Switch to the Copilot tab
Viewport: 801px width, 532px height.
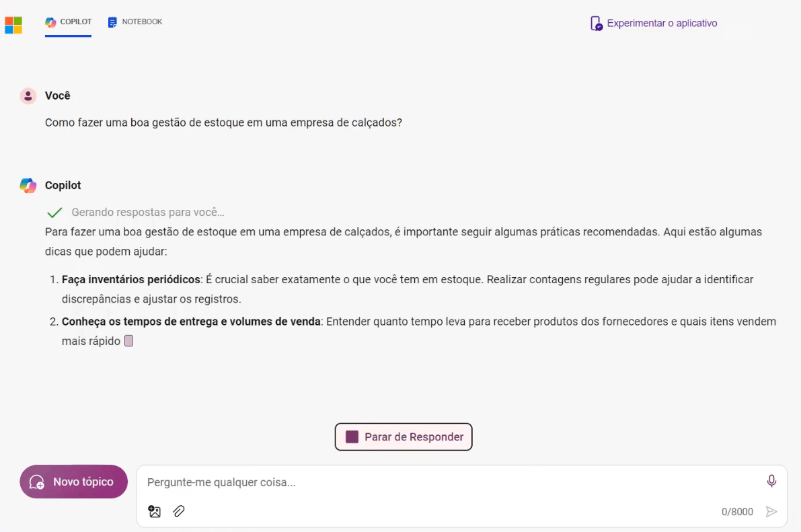tap(69, 22)
